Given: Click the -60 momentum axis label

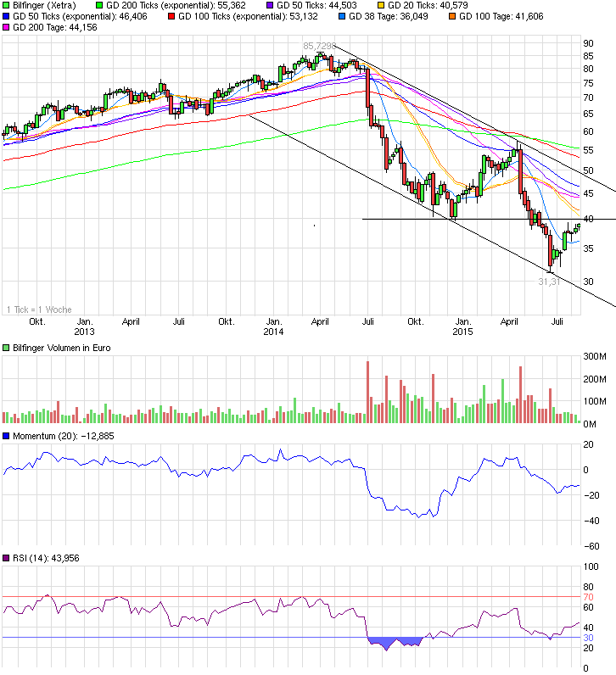Looking at the screenshot, I should tap(591, 546).
